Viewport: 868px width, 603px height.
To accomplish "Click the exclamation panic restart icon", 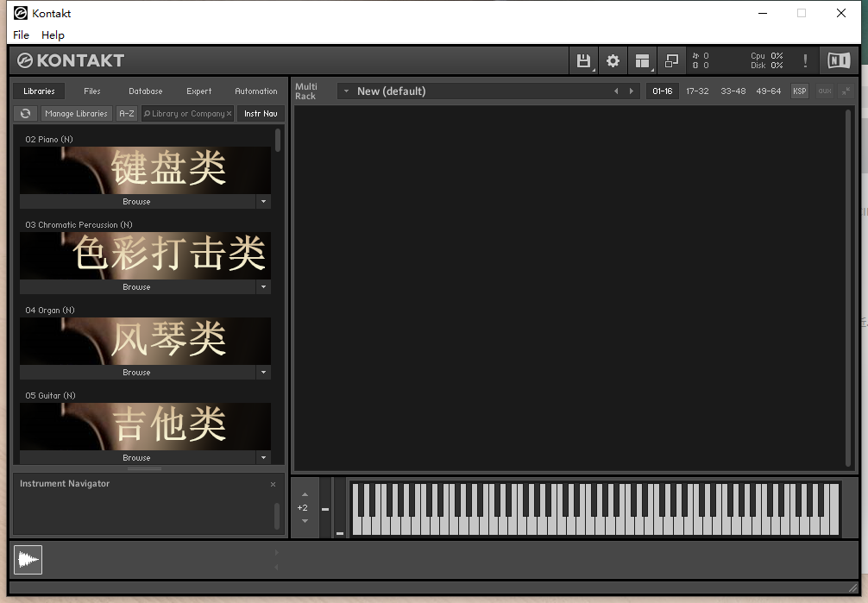I will click(x=806, y=61).
